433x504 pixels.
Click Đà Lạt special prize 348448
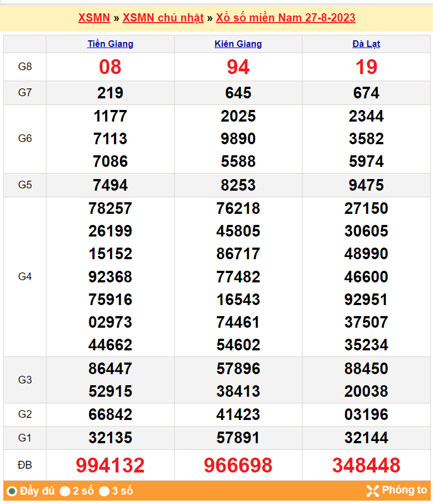(x=366, y=465)
